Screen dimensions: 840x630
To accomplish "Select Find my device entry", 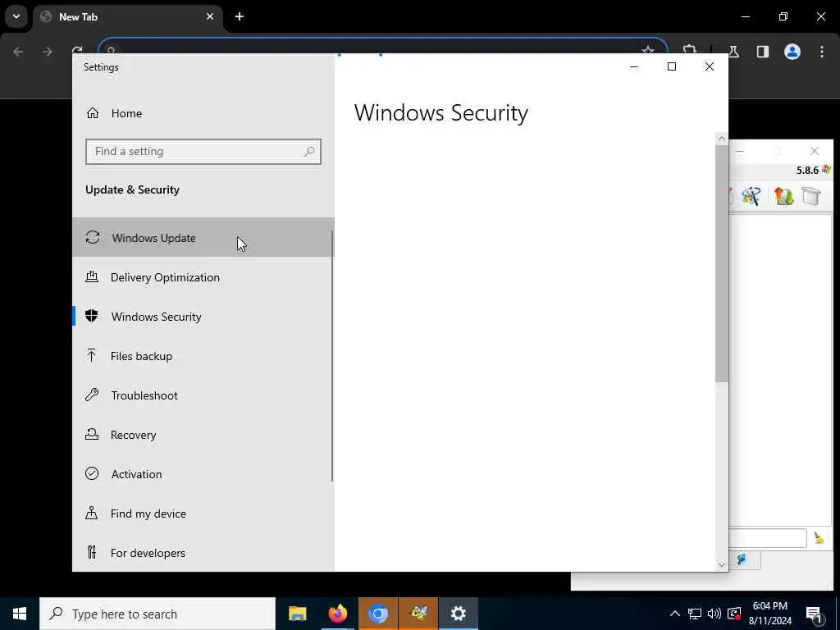I will coord(203,514).
